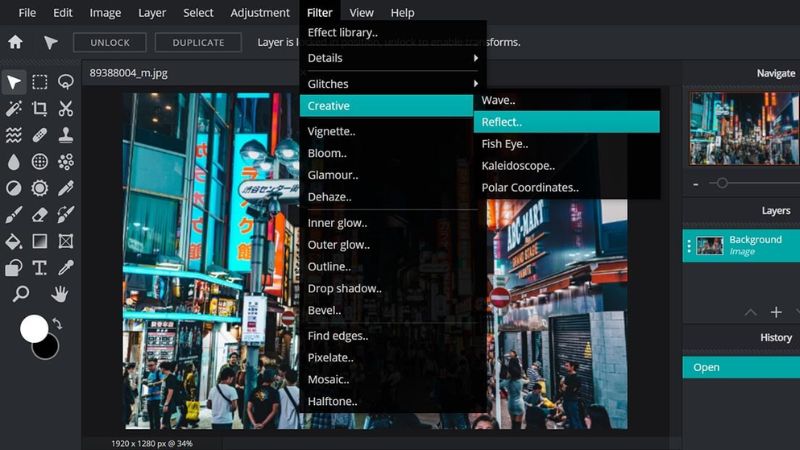Activate the Text tool
Image resolution: width=800 pixels, height=450 pixels.
pyautogui.click(x=40, y=267)
